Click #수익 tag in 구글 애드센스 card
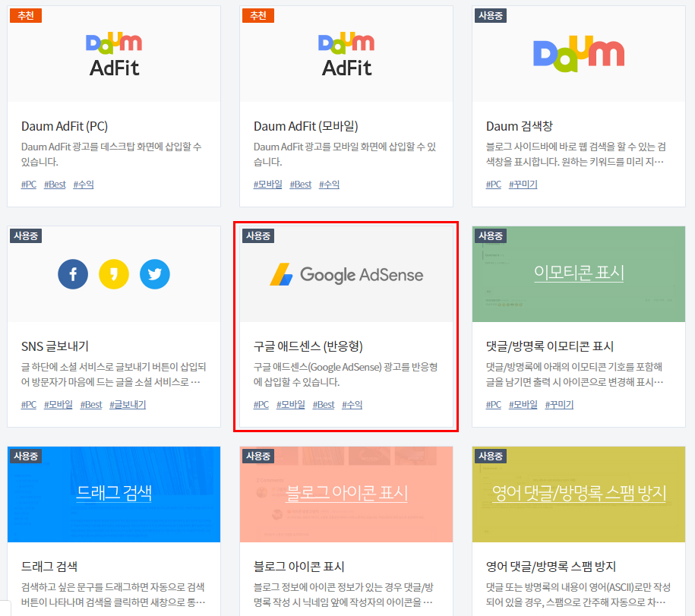 click(352, 405)
